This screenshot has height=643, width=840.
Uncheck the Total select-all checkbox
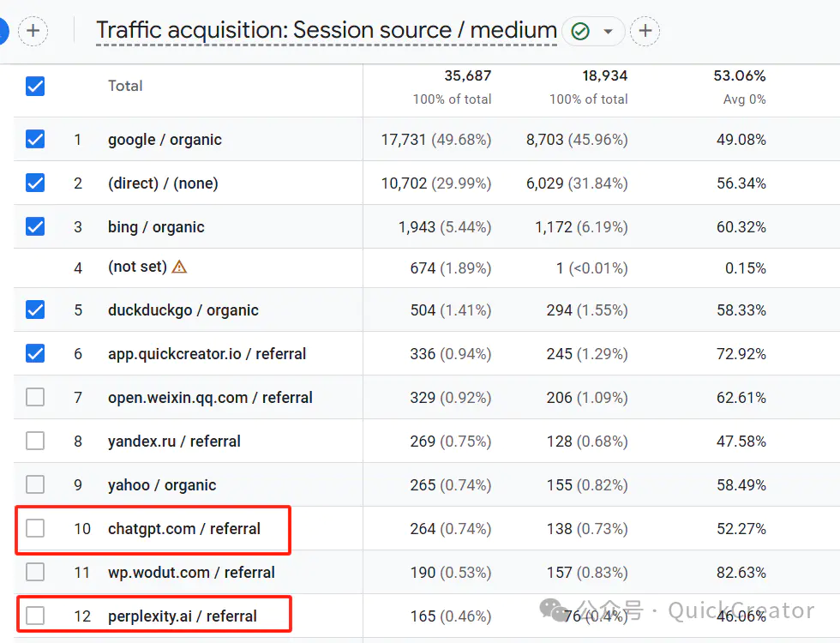click(35, 86)
